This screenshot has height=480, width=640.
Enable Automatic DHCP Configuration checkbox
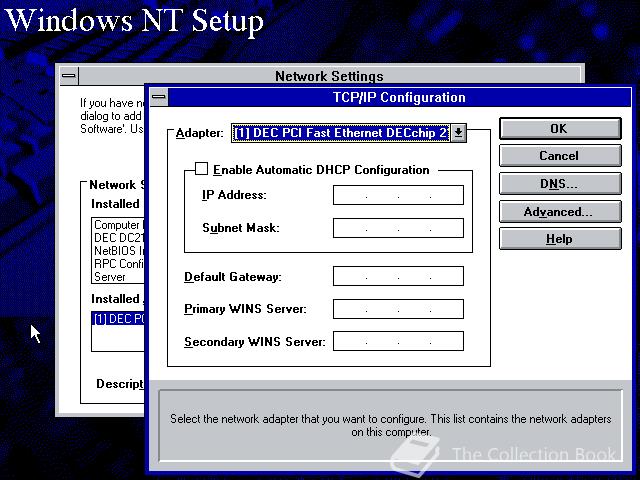201,169
